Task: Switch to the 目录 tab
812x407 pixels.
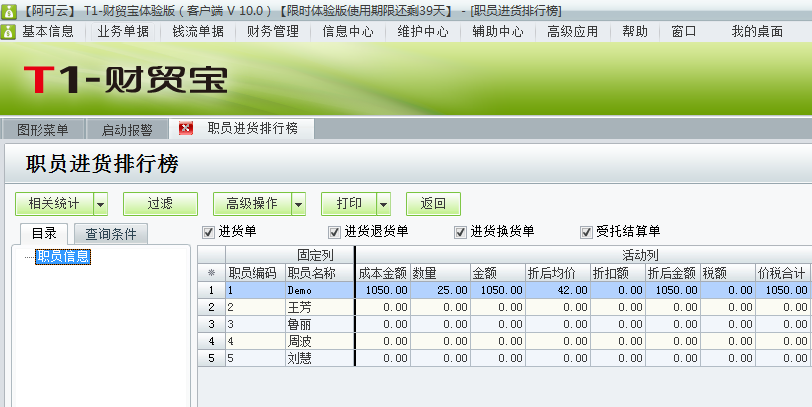Action: 44,234
